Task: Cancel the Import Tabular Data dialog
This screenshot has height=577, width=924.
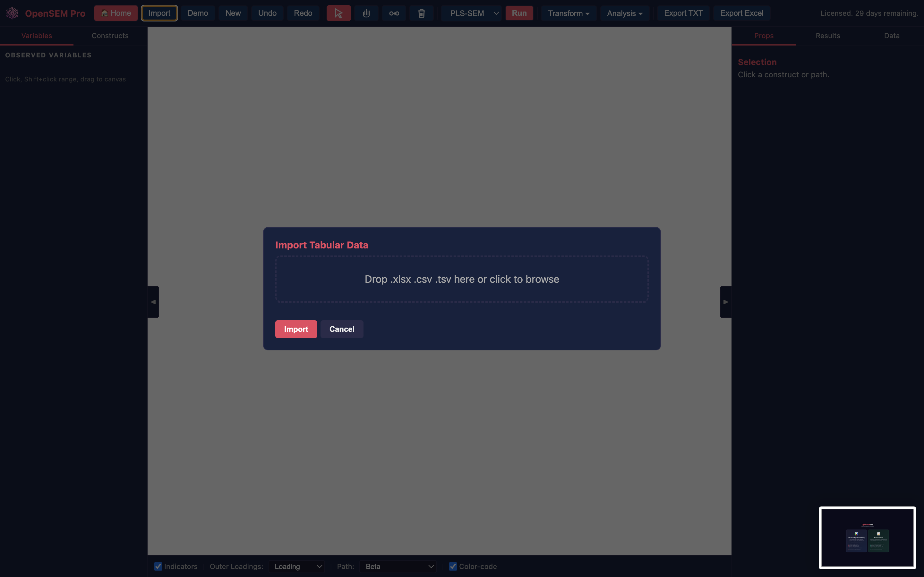Action: tap(341, 329)
